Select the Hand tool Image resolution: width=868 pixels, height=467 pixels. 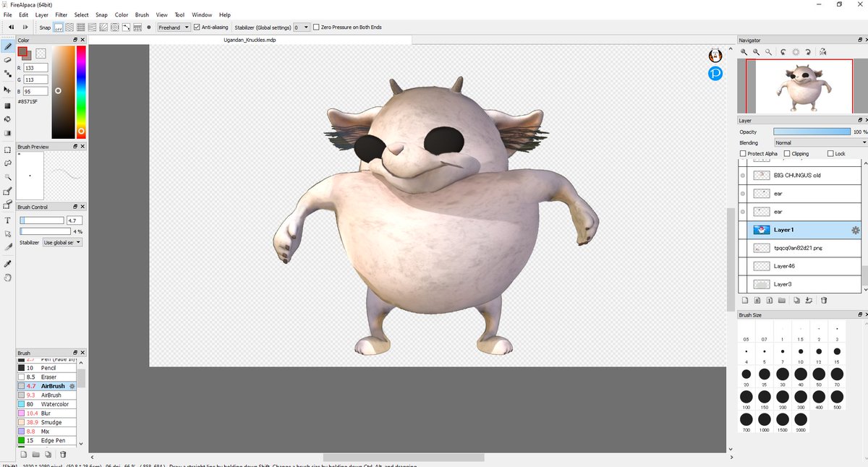point(7,277)
